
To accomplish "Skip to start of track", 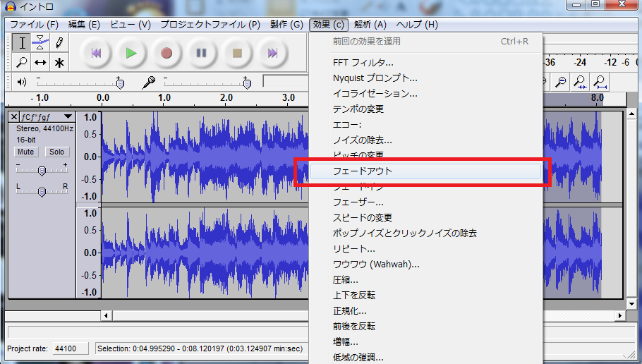I will [x=96, y=53].
